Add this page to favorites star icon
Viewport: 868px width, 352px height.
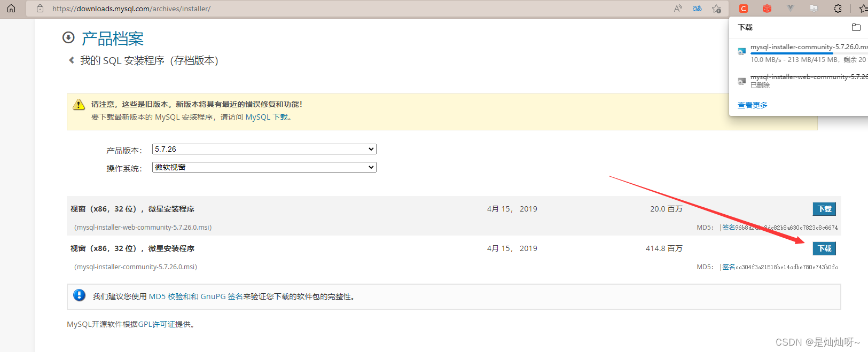[716, 9]
